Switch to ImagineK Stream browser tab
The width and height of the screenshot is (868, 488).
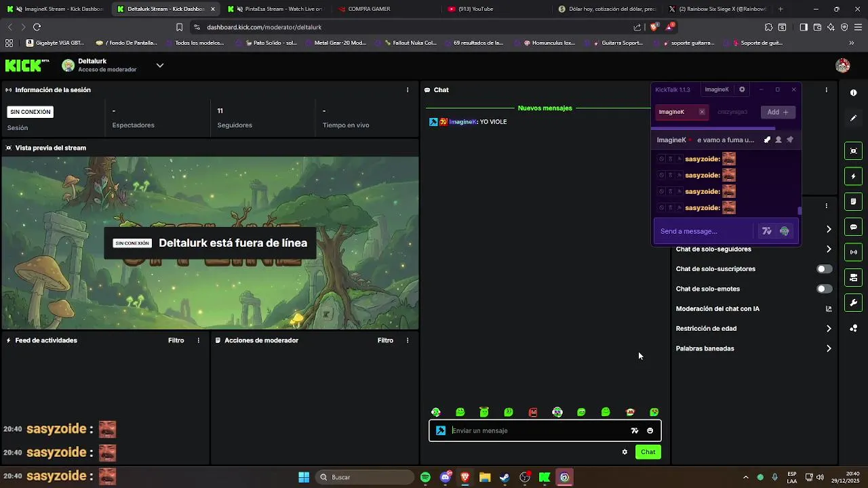tap(56, 9)
